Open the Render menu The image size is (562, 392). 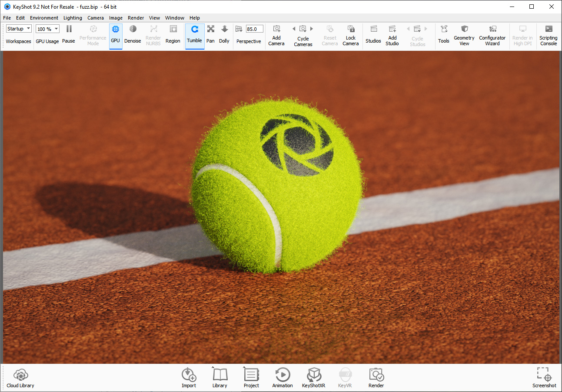coord(136,18)
